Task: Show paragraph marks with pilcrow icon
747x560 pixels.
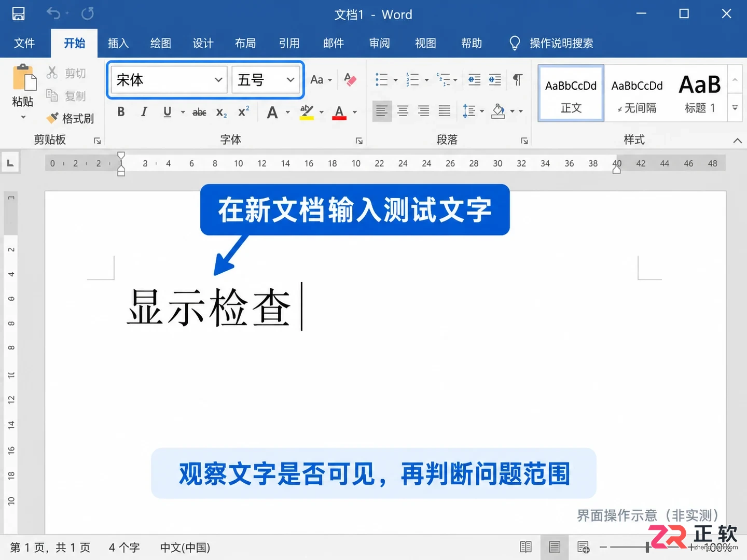Action: (x=517, y=80)
